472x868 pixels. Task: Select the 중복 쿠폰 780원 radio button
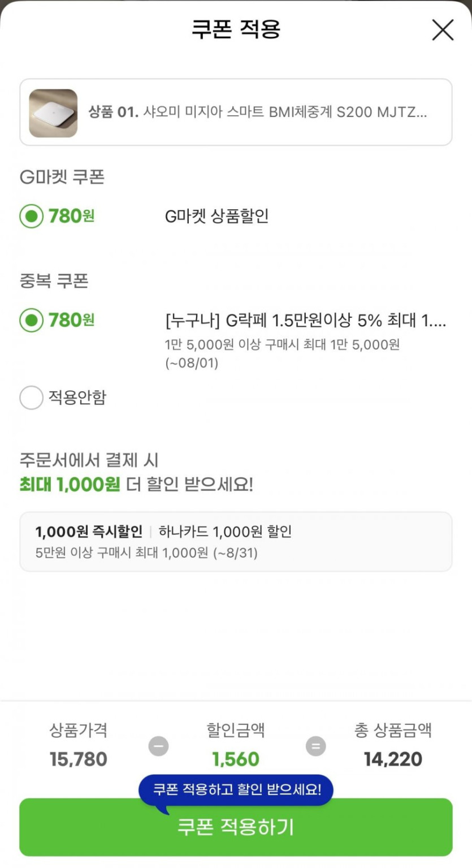coord(31,321)
